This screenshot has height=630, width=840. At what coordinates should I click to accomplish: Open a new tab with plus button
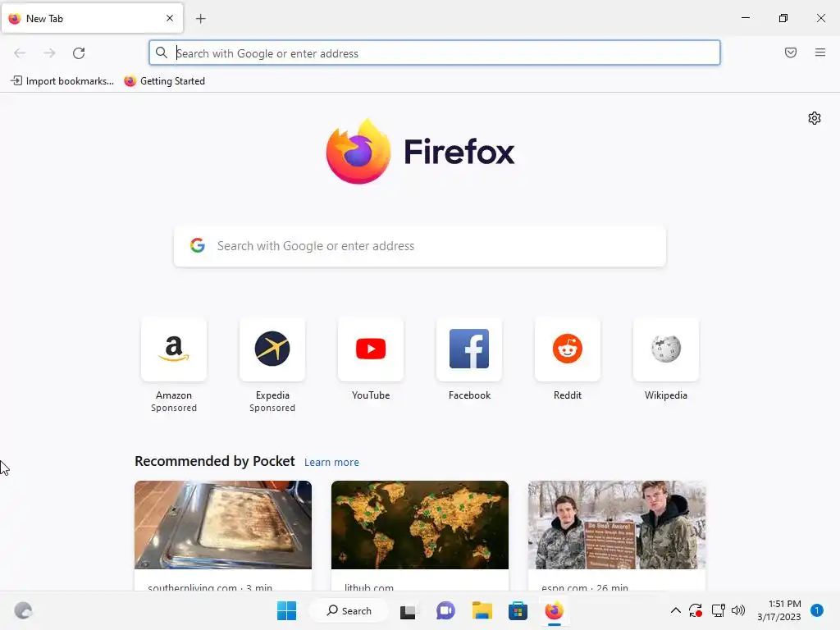[x=200, y=19]
